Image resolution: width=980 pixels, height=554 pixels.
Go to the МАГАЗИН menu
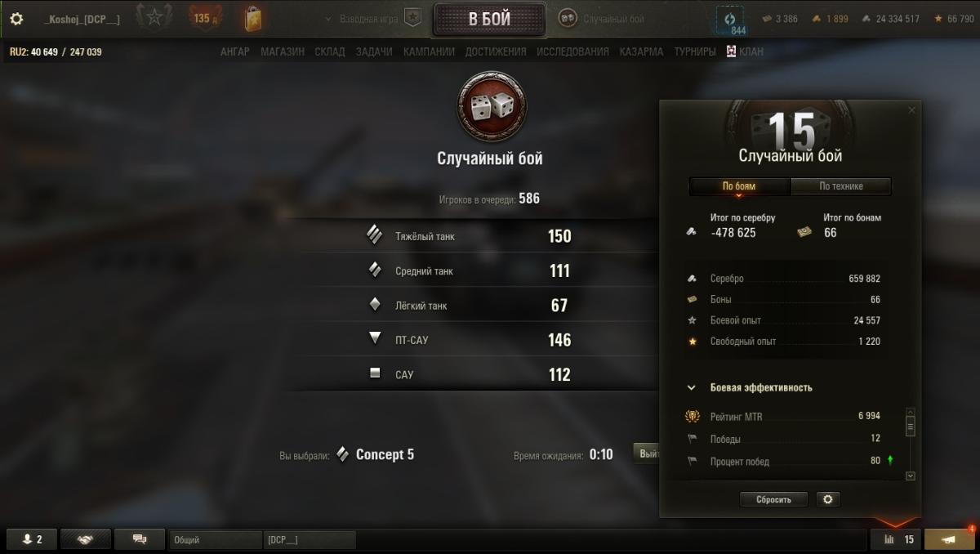283,51
